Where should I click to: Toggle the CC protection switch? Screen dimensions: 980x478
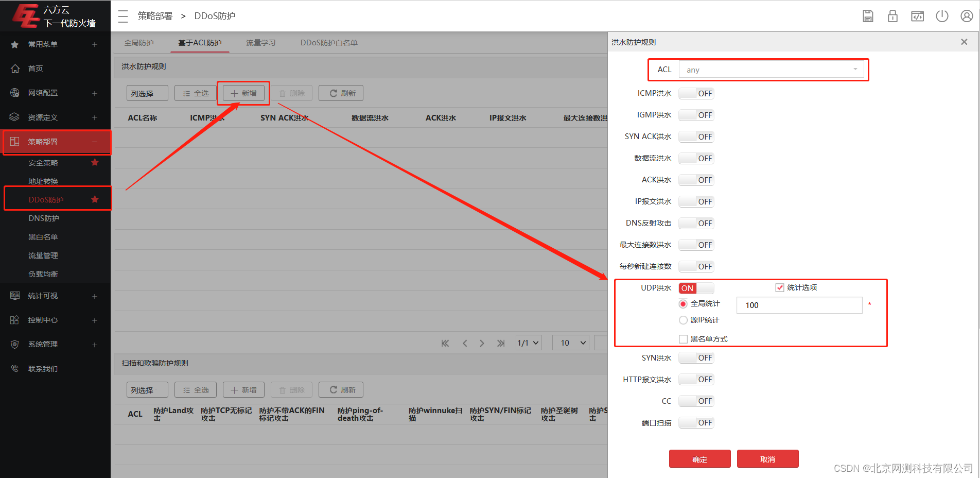tap(696, 401)
